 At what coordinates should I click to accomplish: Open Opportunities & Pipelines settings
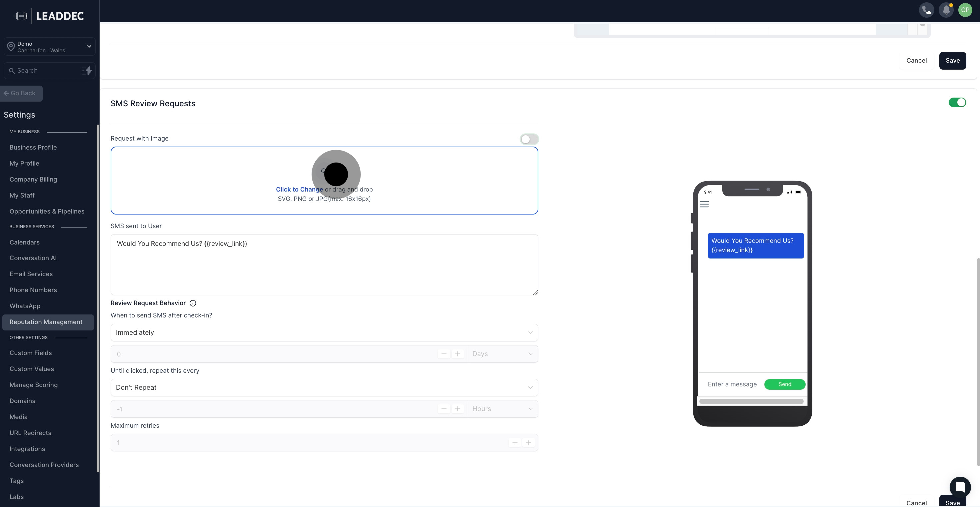click(x=47, y=211)
